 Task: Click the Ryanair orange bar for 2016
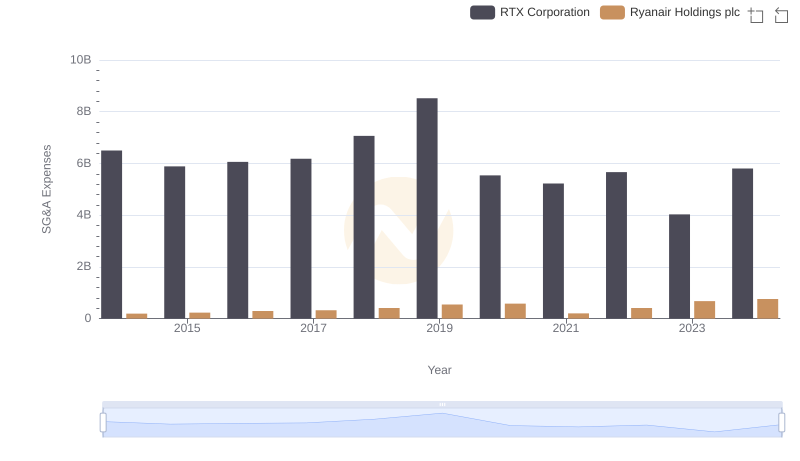[x=263, y=315]
